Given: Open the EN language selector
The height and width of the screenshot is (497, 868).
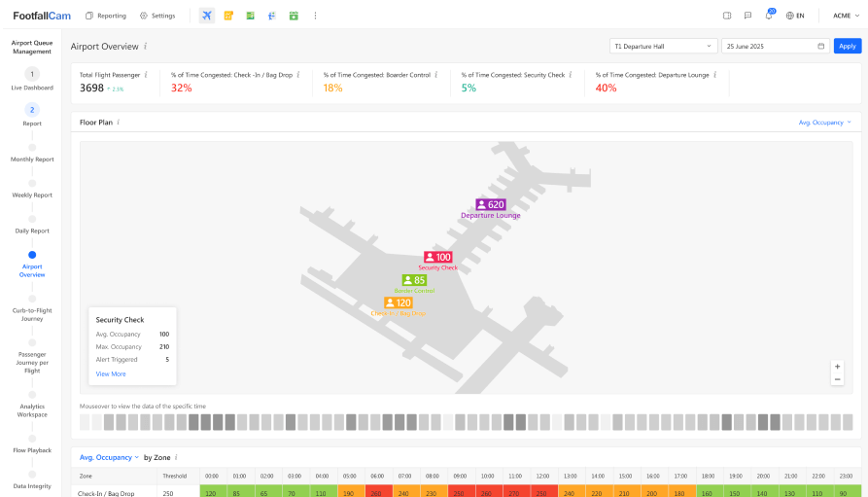Looking at the screenshot, I should 795,16.
